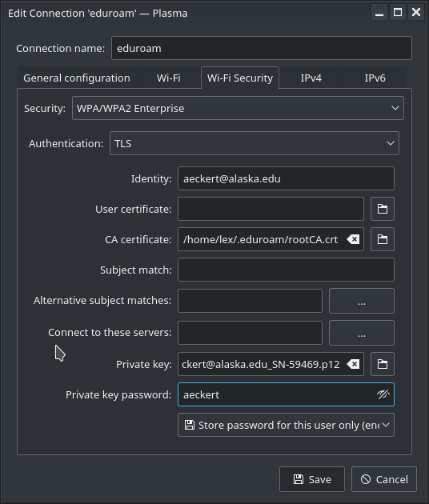Open the store password option dropdown
429x504 pixels.
tap(286, 425)
